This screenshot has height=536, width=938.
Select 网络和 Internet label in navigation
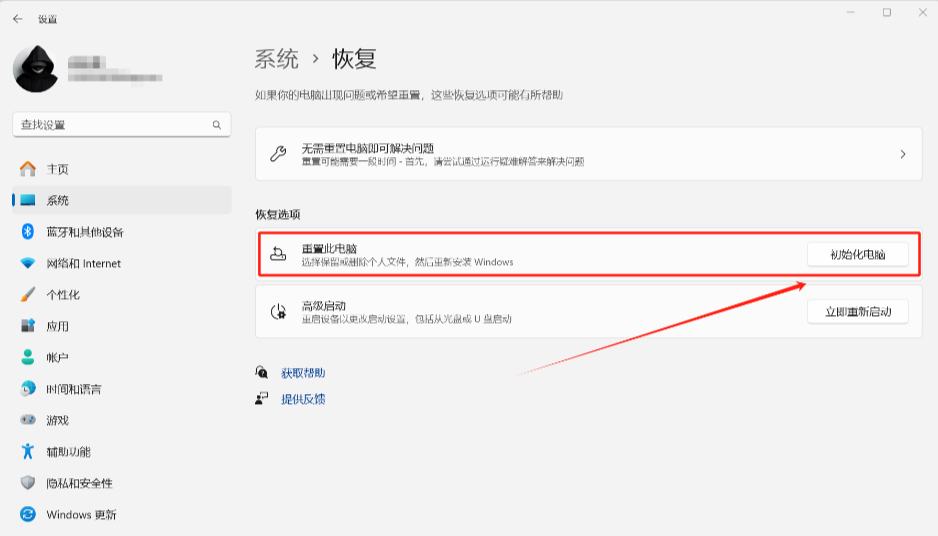(84, 263)
